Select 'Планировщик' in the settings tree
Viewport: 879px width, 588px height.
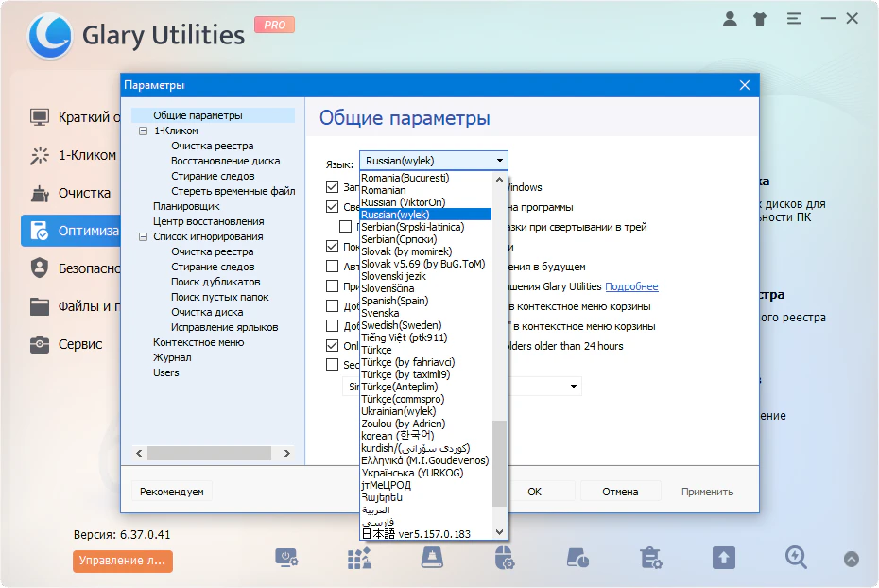pyautogui.click(x=186, y=206)
